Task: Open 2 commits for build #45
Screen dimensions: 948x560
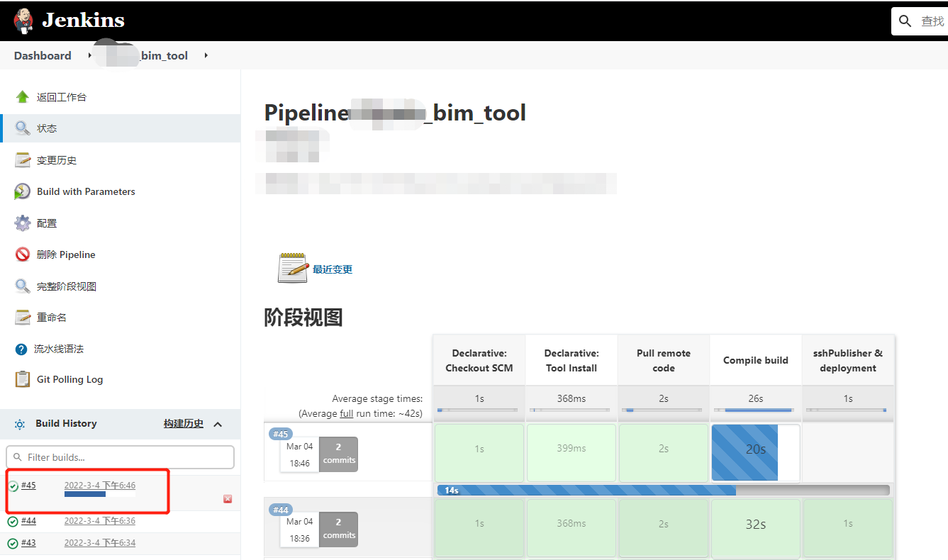Action: [338, 454]
